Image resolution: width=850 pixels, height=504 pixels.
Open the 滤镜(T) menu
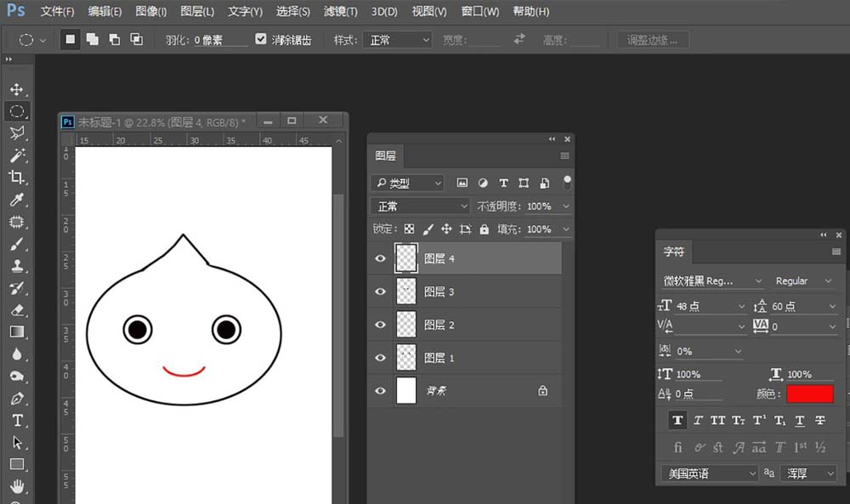click(x=340, y=12)
